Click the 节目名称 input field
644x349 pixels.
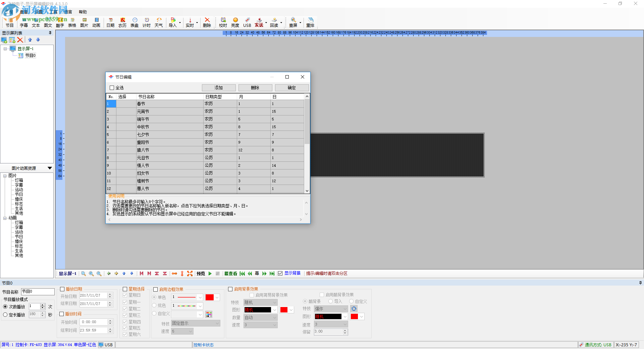click(x=38, y=292)
